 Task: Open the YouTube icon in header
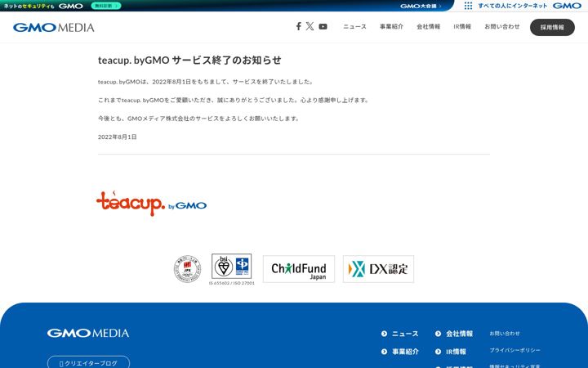pyautogui.click(x=323, y=27)
